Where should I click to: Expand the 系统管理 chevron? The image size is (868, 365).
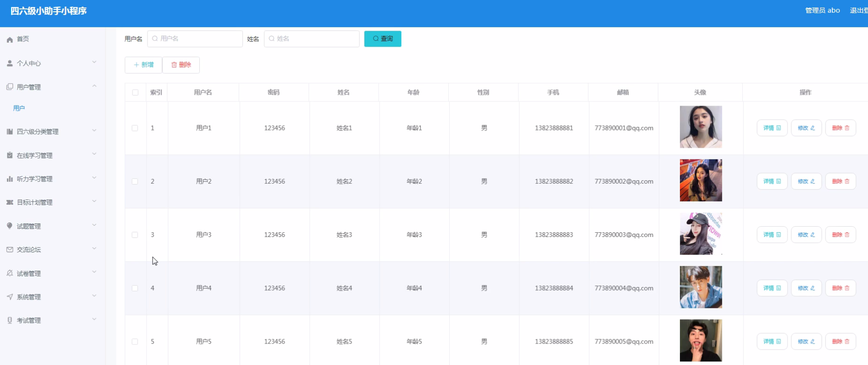click(95, 296)
